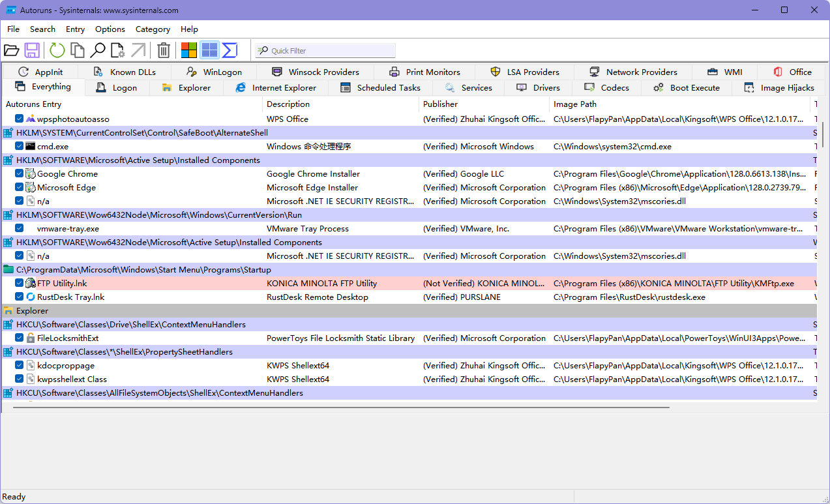Click the horizontal scrollbar at list bottom
This screenshot has width=830, height=504.
point(341,408)
